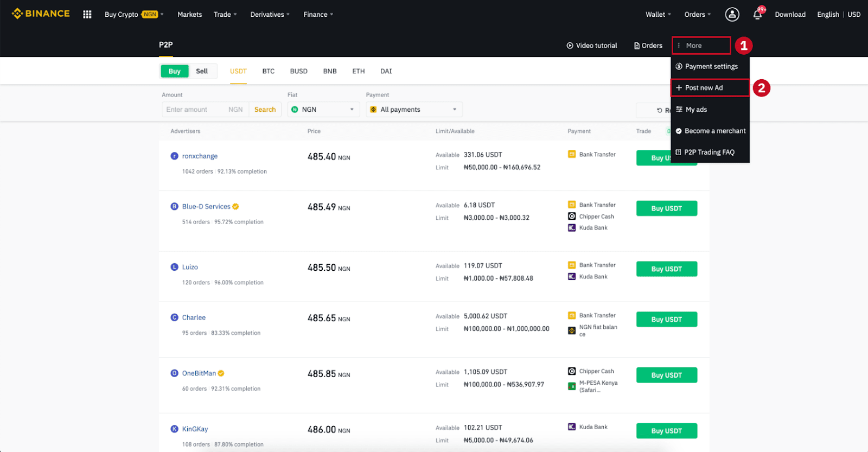Select the DAI tab

(386, 71)
